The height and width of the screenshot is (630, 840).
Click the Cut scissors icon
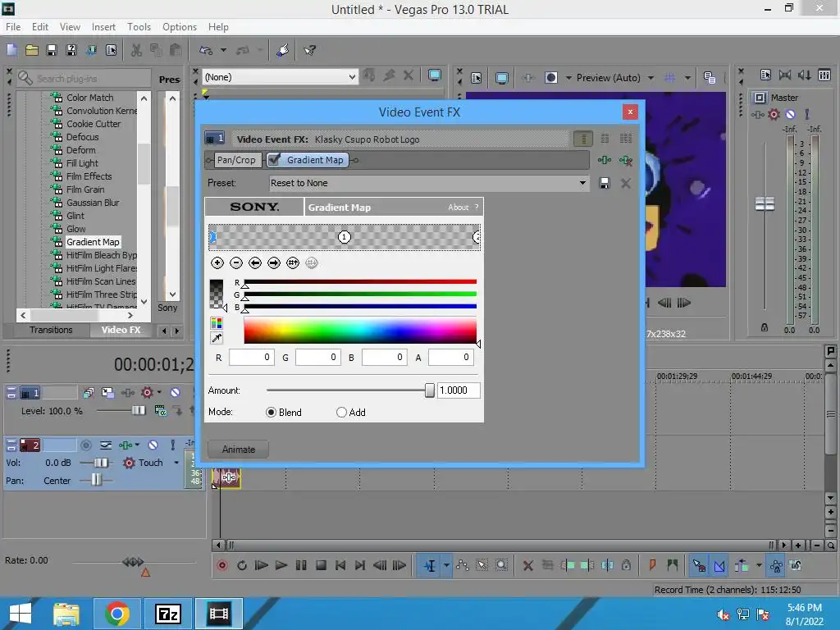click(137, 50)
